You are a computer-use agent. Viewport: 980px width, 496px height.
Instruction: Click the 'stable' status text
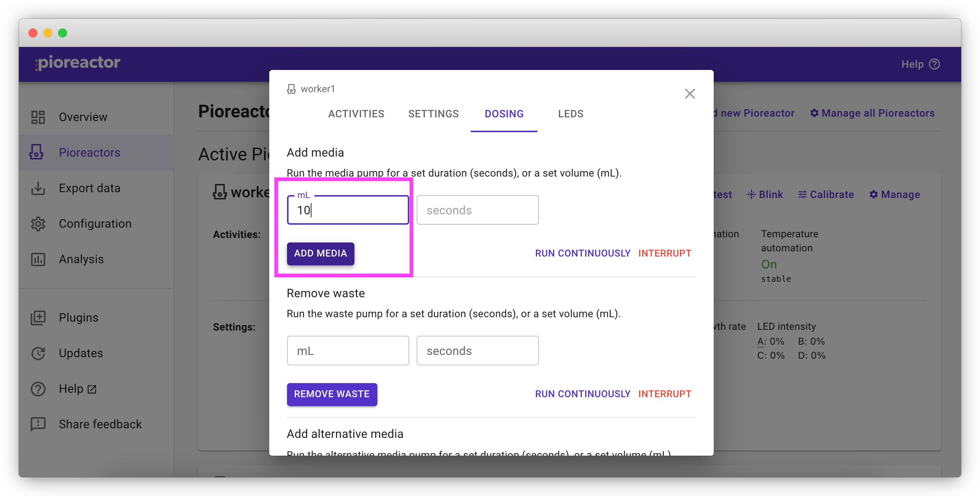[776, 279]
